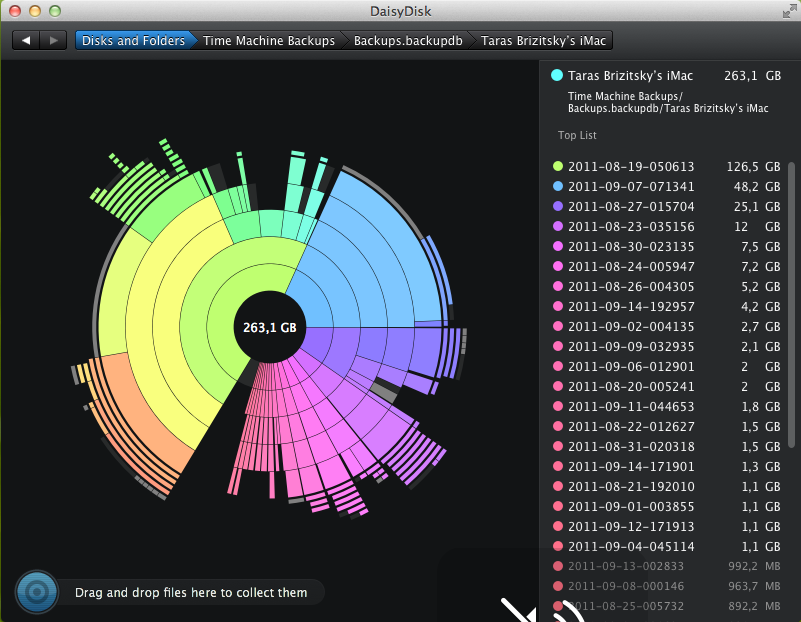This screenshot has height=622, width=801.
Task: Open the 2011-09-04-045114 entry
Action: 667,546
